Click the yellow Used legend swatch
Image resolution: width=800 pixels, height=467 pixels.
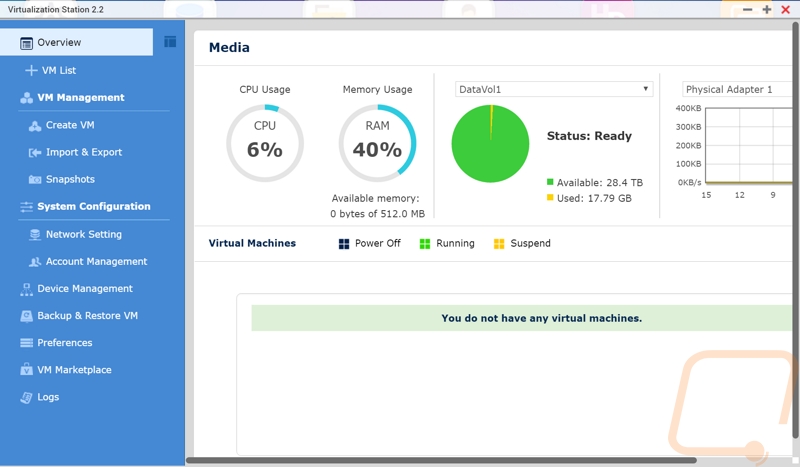pyautogui.click(x=550, y=198)
